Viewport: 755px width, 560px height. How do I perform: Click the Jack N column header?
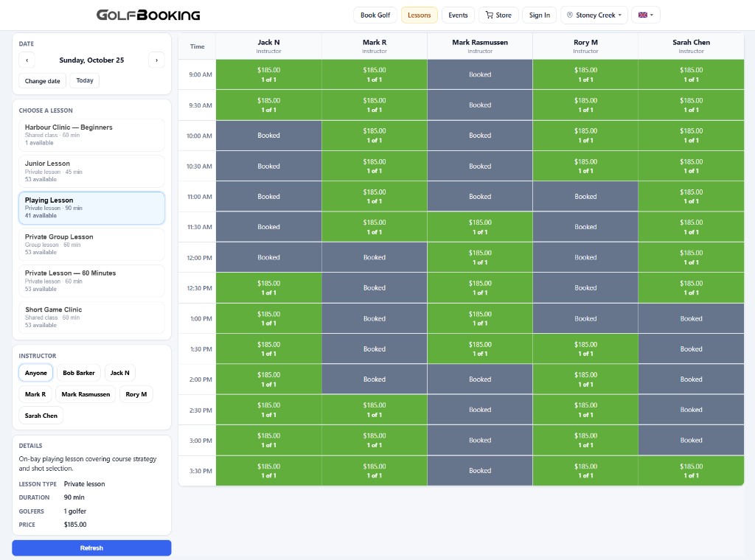268,46
